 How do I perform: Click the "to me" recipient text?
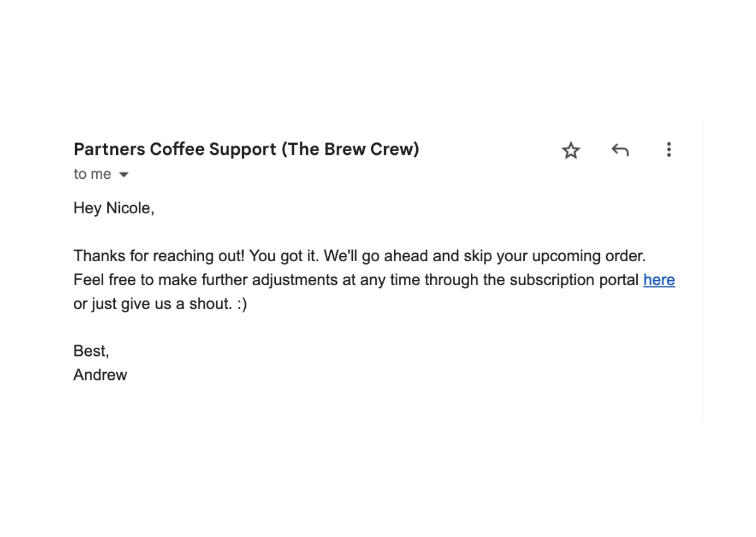point(92,174)
